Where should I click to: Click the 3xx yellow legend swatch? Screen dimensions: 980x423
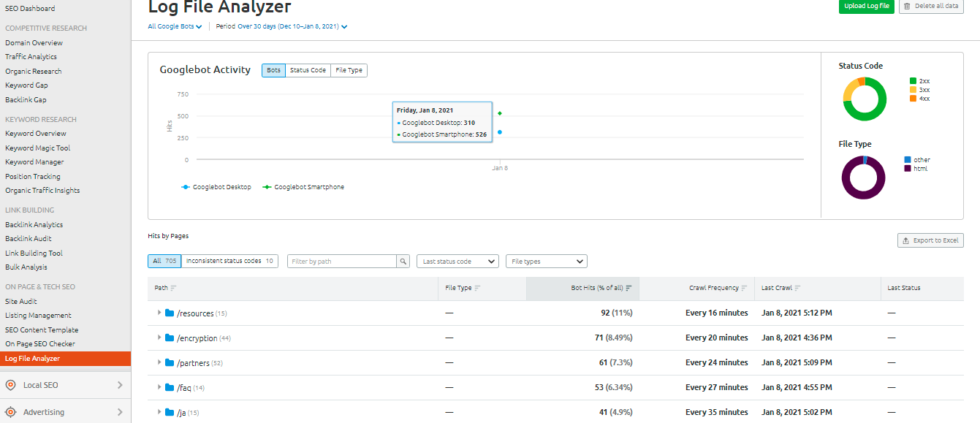pyautogui.click(x=913, y=90)
